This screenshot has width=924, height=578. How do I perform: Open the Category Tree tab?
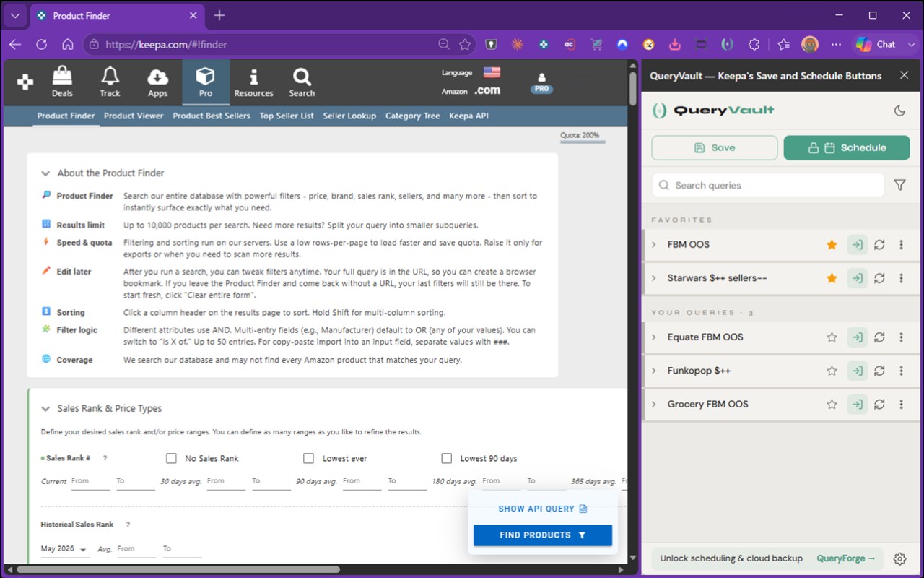pos(412,116)
